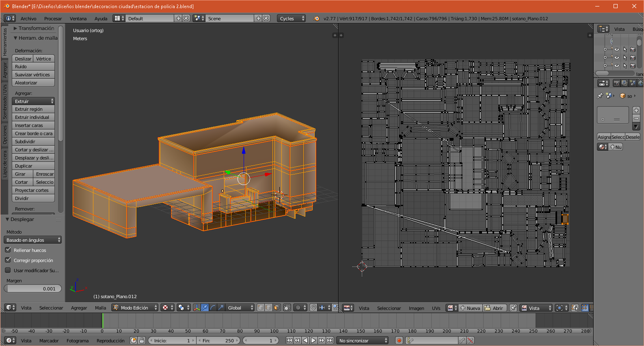Open the Basado en ángulos method dropdown
The height and width of the screenshot is (346, 644).
coord(33,240)
